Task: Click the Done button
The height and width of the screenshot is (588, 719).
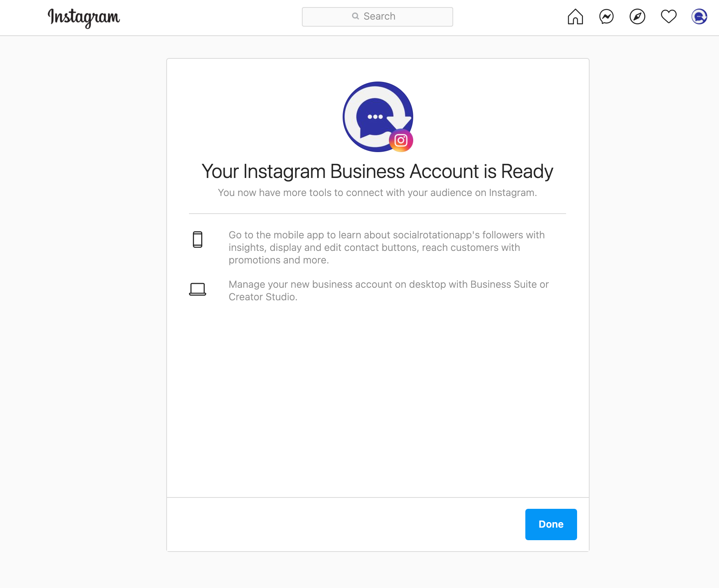Action: click(x=551, y=524)
